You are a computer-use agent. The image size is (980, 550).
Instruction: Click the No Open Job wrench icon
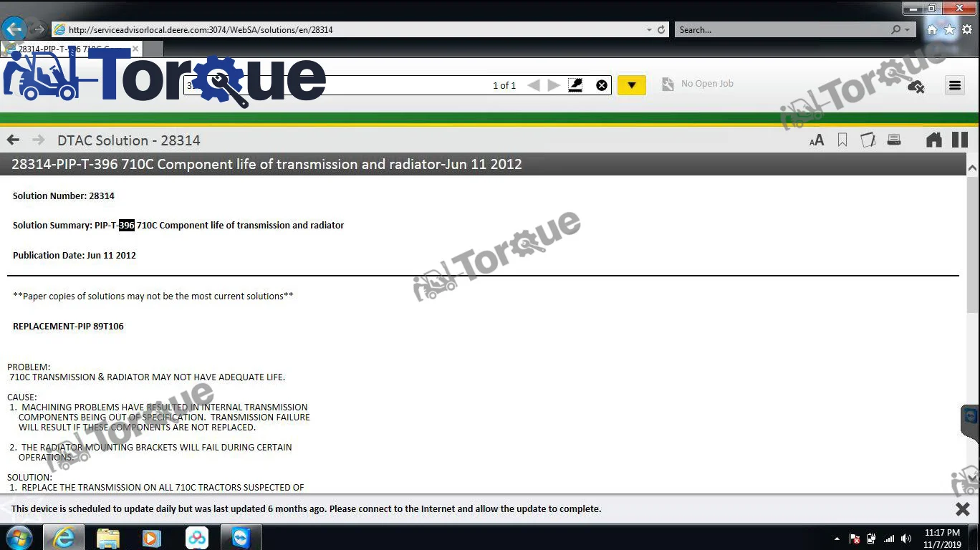tap(668, 85)
